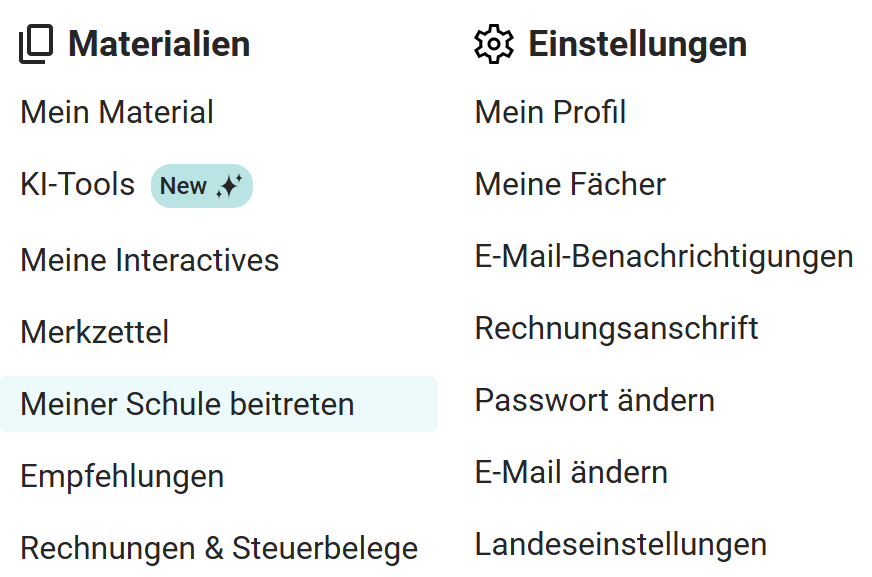
Task: Go to Meine Fächer
Action: [570, 184]
